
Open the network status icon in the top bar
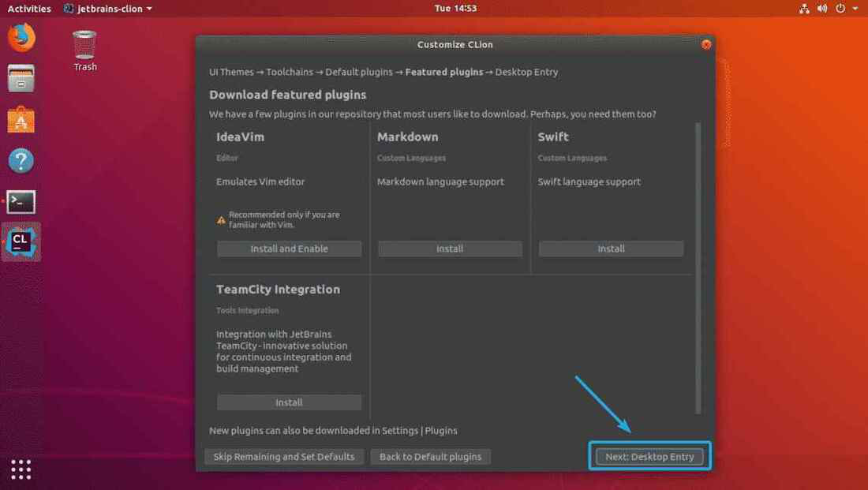pos(804,9)
